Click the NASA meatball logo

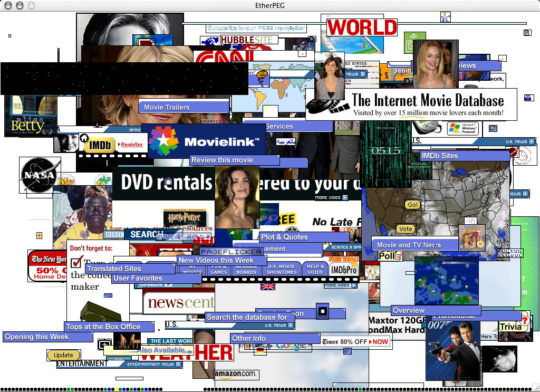point(39,175)
